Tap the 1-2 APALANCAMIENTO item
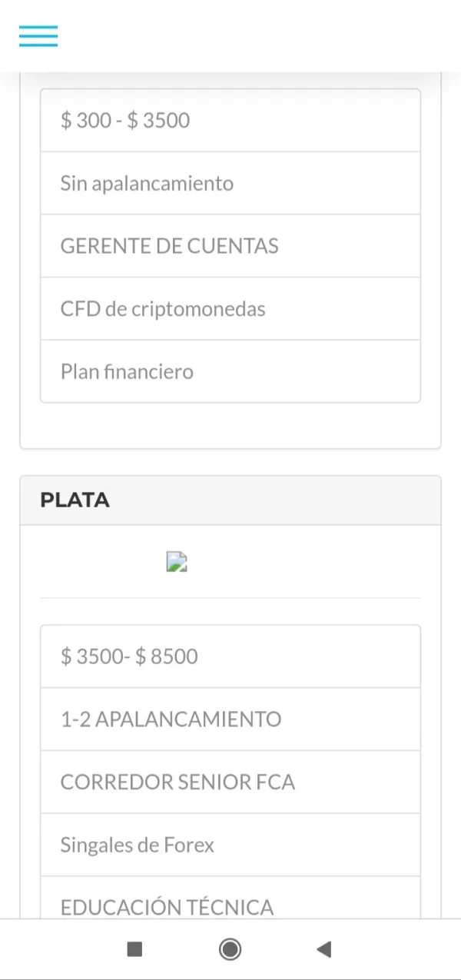 click(230, 719)
